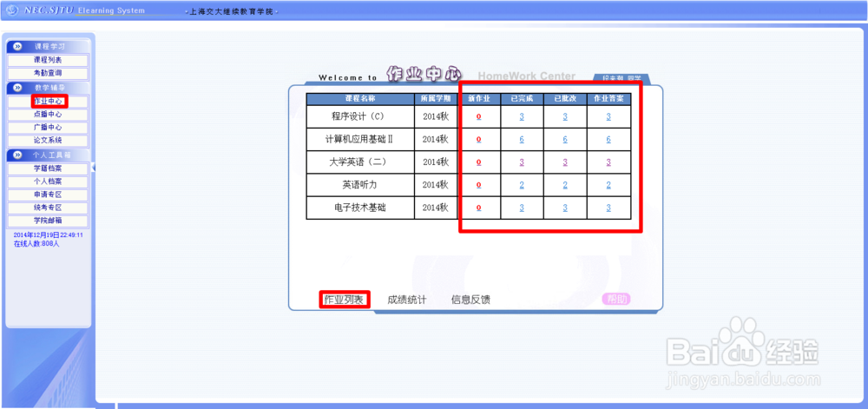Click the 新作业 column header
The width and height of the screenshot is (868, 409).
click(479, 99)
